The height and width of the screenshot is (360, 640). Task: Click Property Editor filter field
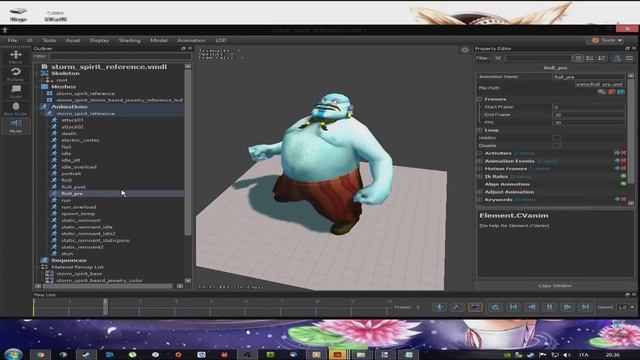point(538,58)
